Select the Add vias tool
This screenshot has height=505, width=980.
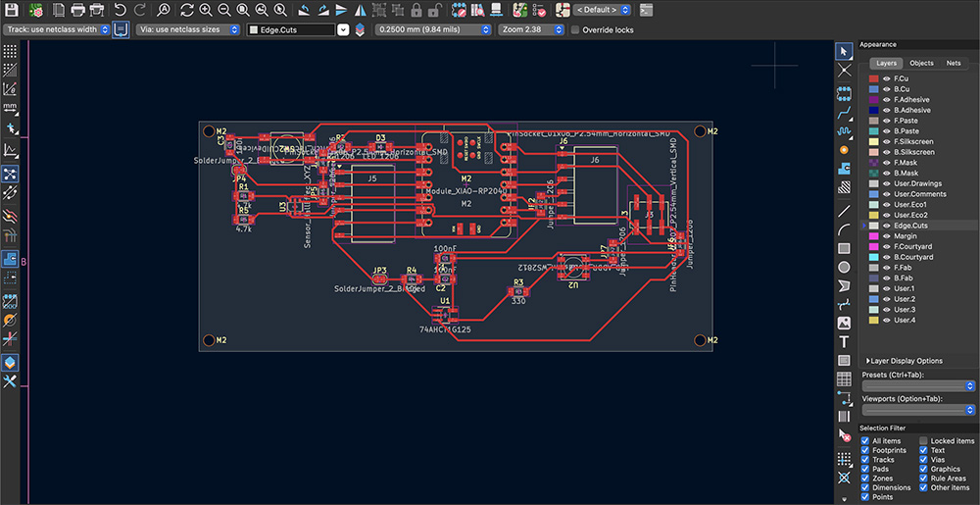[x=844, y=149]
